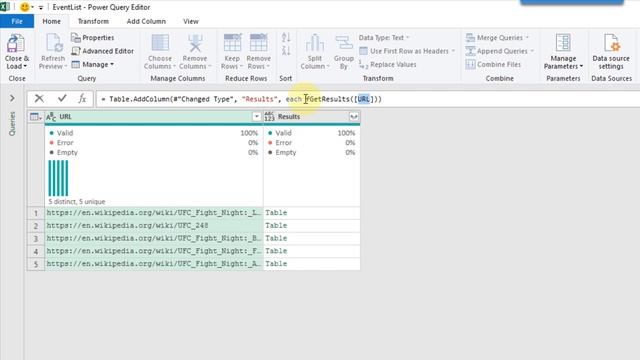The width and height of the screenshot is (640, 360).
Task: Click the Close & Load icon
Action: 16,44
